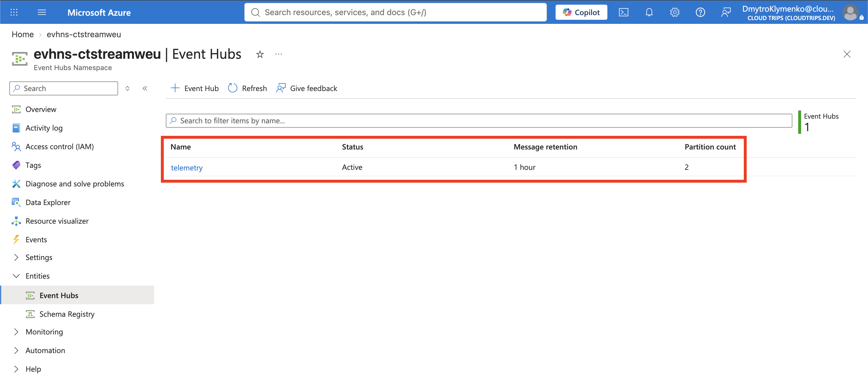Open the help question mark icon
The image size is (868, 381).
pyautogui.click(x=700, y=13)
